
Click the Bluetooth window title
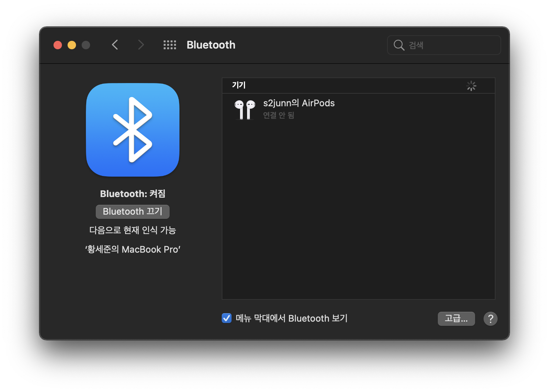(211, 45)
